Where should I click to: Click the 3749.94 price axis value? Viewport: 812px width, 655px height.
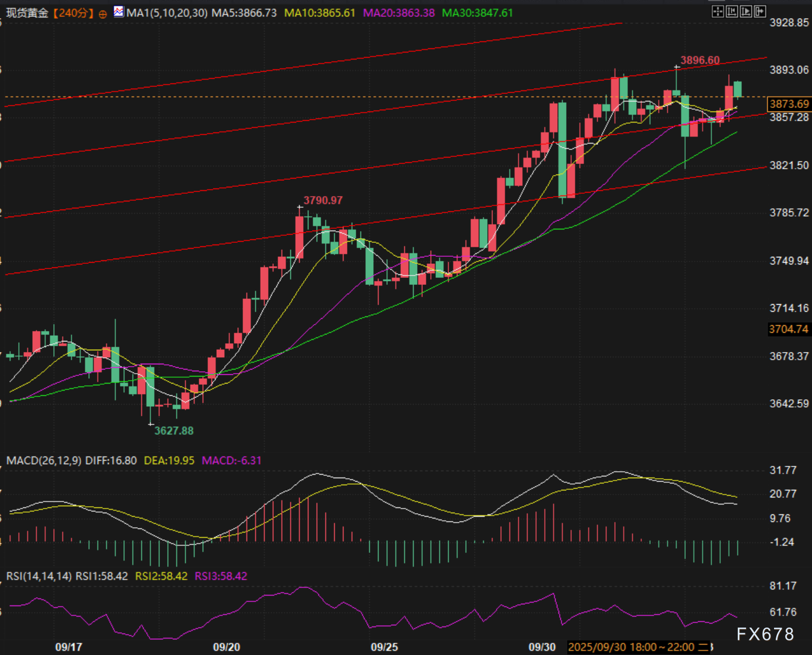click(789, 261)
